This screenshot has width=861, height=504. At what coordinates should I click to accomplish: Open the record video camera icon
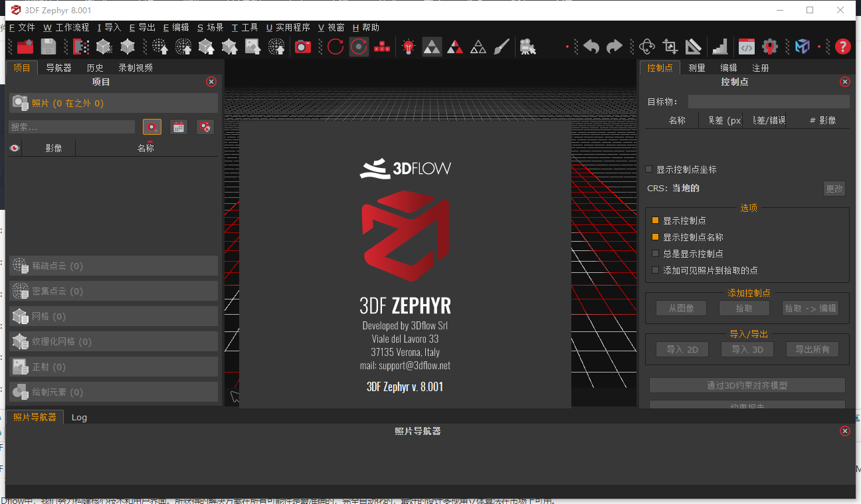(x=528, y=46)
